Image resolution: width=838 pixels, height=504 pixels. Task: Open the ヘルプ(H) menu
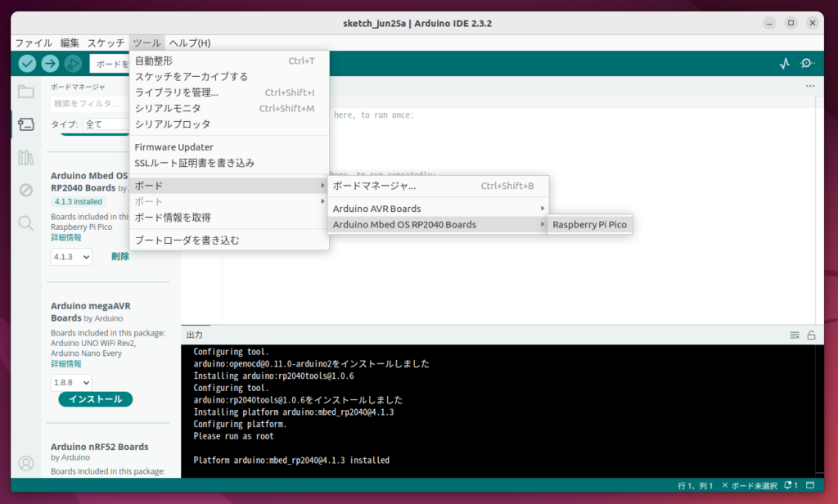[x=190, y=43]
